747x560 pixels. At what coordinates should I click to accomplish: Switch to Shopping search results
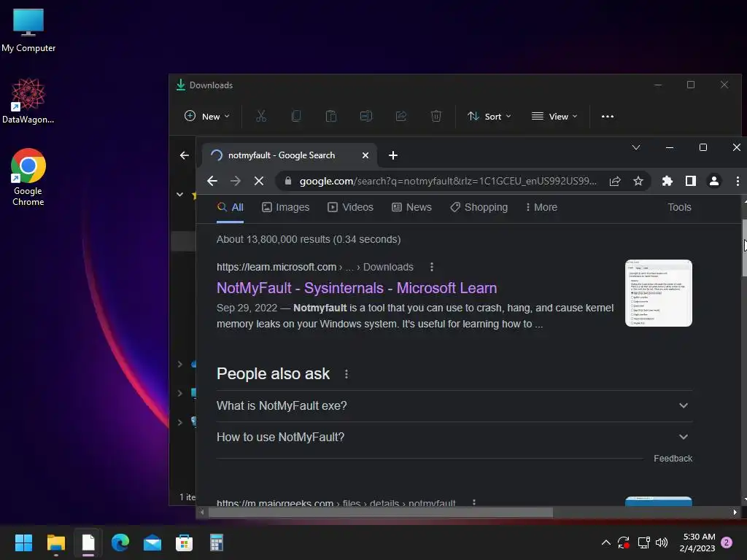479,207
